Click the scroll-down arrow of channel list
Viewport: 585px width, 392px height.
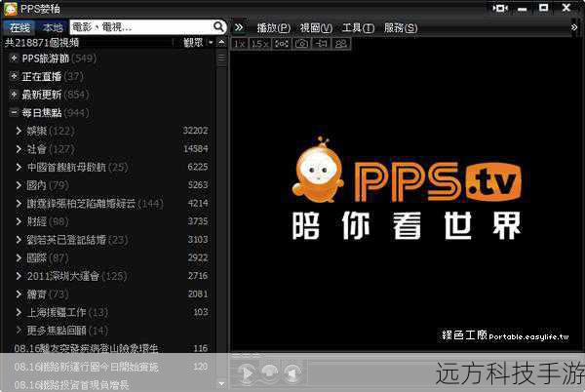pyautogui.click(x=221, y=383)
